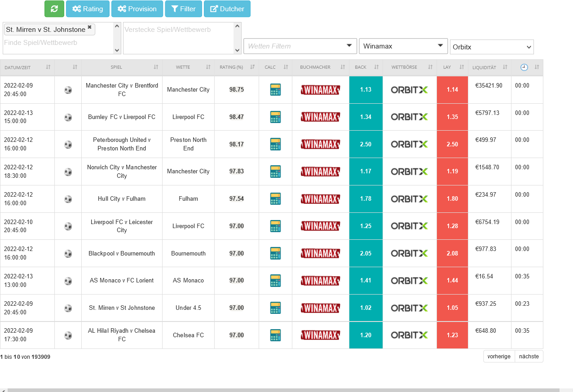Click Winamax logo in Burnley v Liverpool row
The image size is (573, 392).
tap(320, 117)
